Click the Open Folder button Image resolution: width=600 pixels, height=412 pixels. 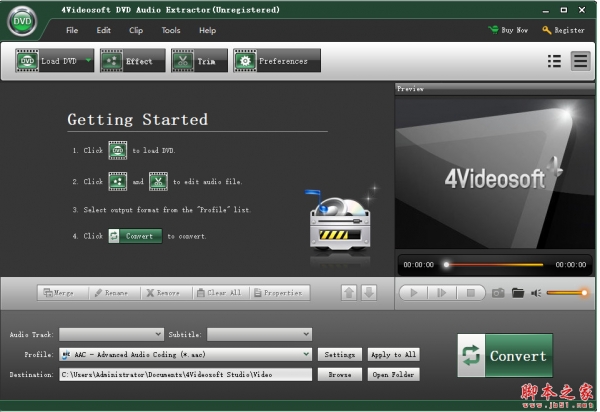394,375
